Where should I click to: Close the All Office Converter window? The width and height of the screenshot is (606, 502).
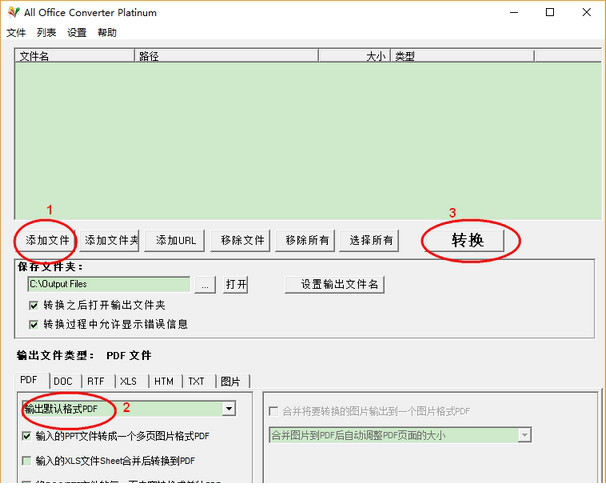[x=586, y=12]
